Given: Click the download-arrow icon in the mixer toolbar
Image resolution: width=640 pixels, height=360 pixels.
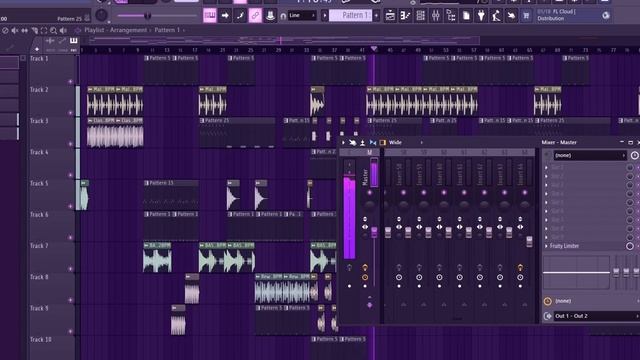Looking at the screenshot, I should (362, 142).
